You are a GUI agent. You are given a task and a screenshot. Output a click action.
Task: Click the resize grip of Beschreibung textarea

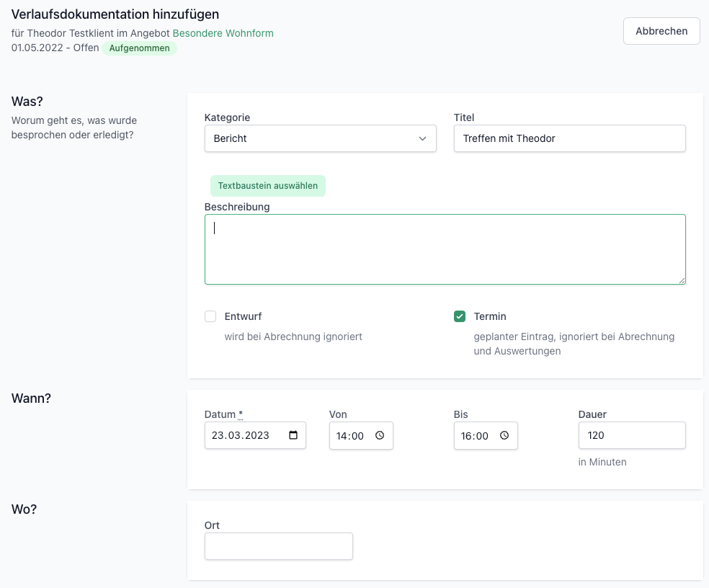click(682, 280)
